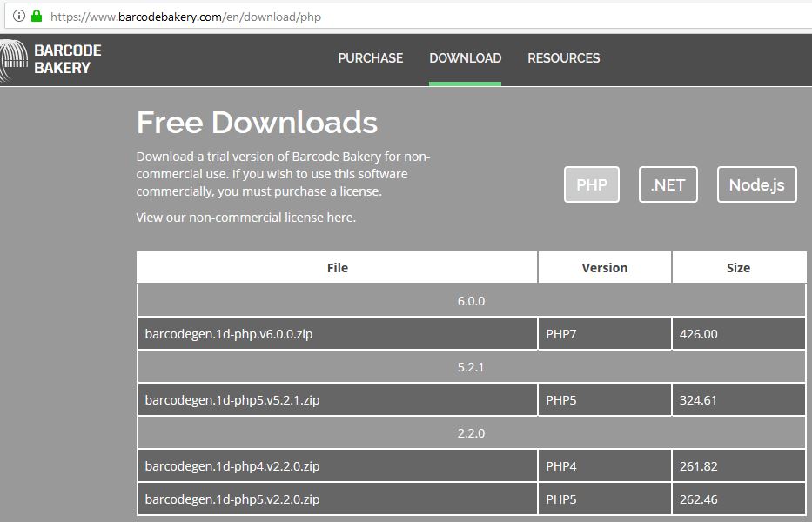Download barcodegen.1d-php4.v2.2.0.zip
Image resolution: width=812 pixels, height=522 pixels.
point(232,466)
